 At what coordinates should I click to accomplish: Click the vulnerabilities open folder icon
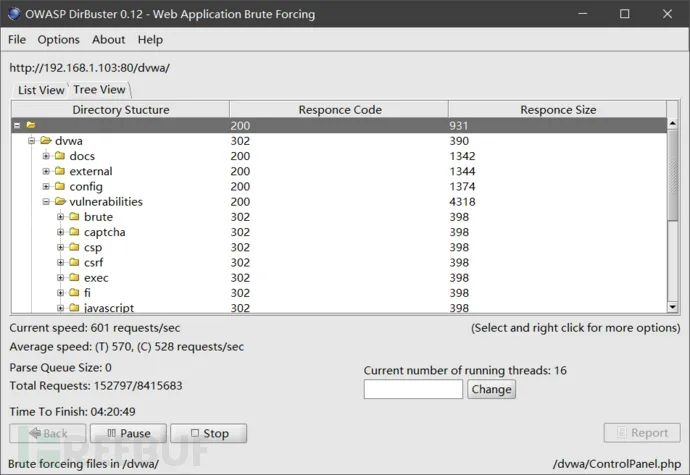pyautogui.click(x=60, y=201)
